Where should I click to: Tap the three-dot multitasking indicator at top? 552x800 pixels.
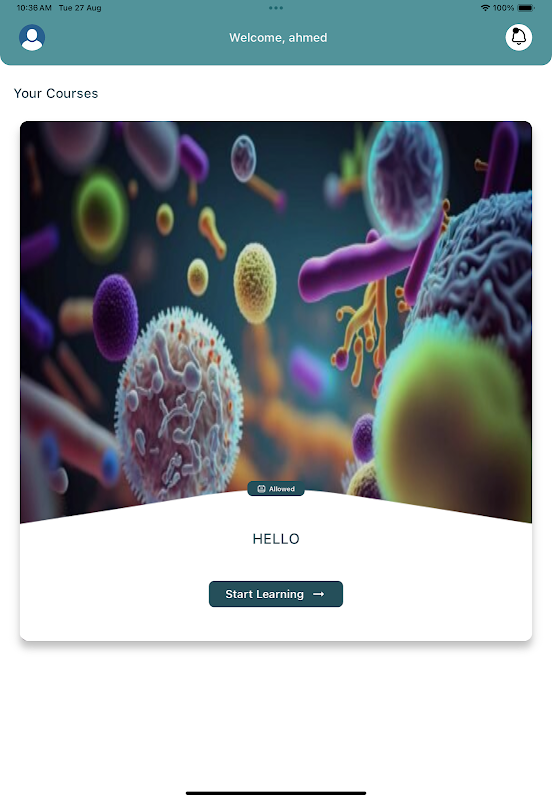pos(276,8)
